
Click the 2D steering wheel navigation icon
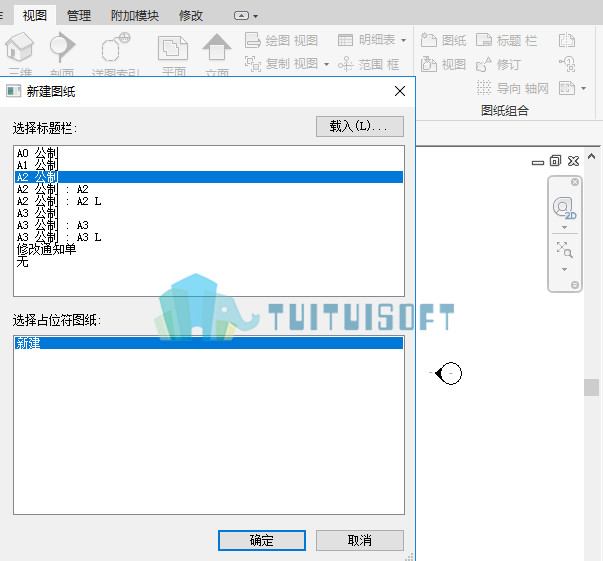pos(564,208)
